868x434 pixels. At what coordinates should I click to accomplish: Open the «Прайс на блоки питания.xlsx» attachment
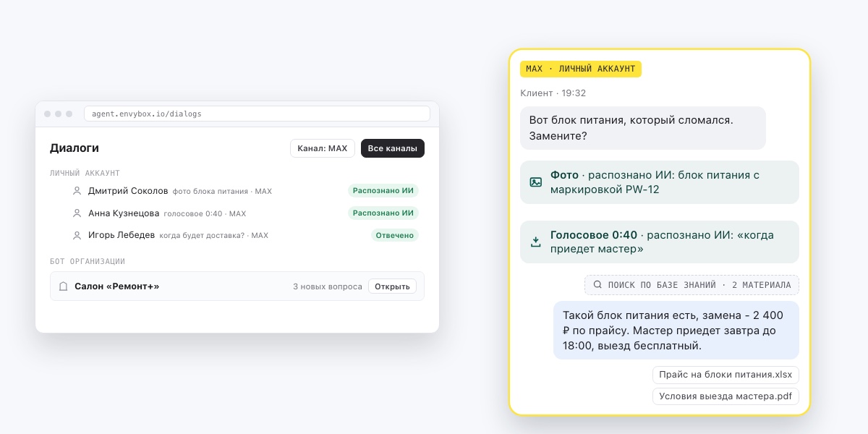[726, 375]
